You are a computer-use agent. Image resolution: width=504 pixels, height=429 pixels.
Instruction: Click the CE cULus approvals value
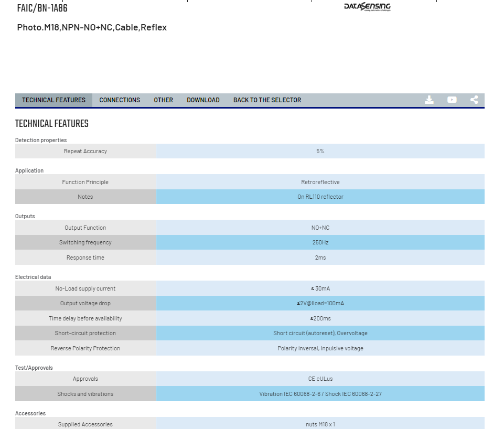click(320, 379)
